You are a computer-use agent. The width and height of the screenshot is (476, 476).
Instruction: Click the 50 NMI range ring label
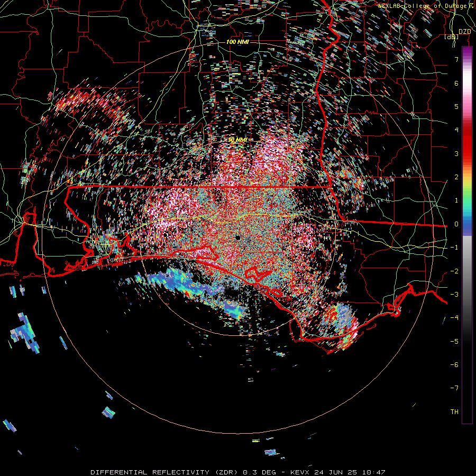237,140
